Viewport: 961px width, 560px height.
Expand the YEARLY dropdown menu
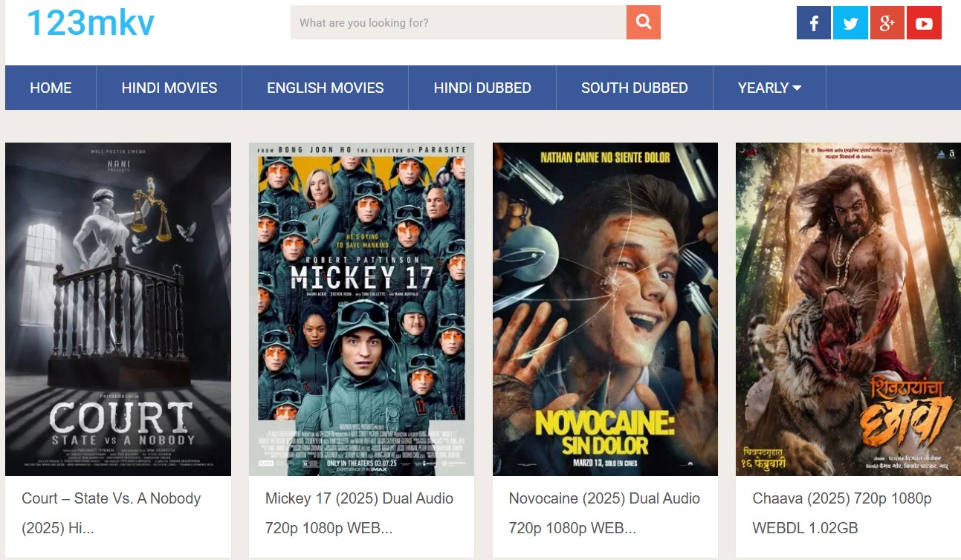point(769,88)
